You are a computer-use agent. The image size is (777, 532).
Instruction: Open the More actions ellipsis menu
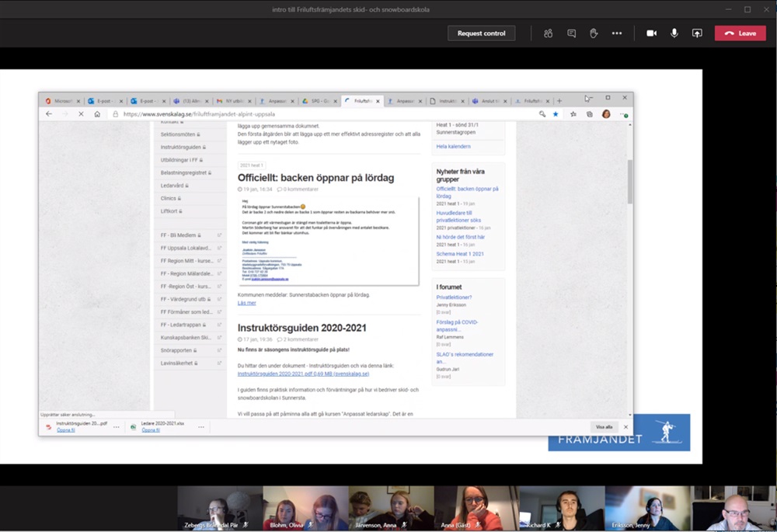(617, 33)
